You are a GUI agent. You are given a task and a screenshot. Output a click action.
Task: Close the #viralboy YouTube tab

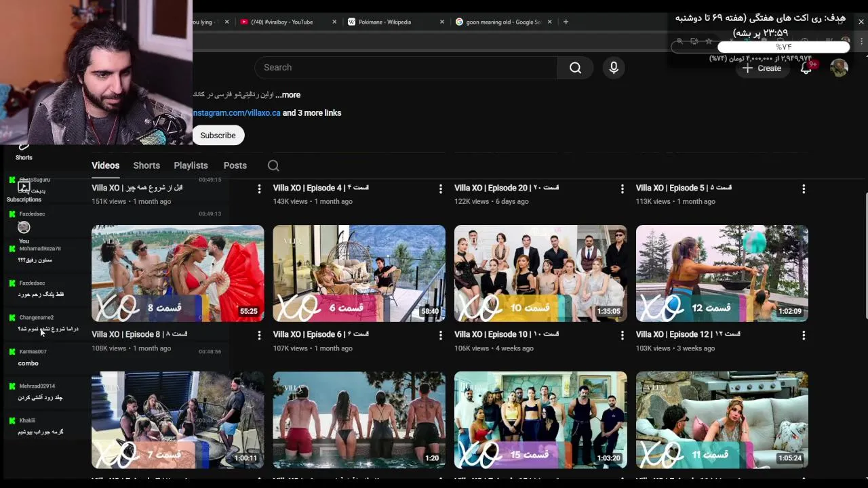pyautogui.click(x=334, y=22)
